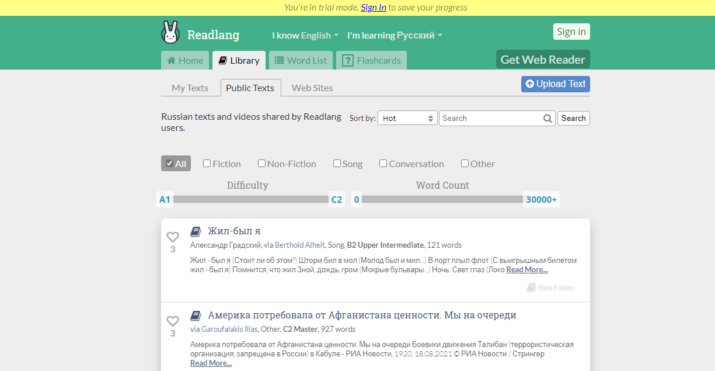
Task: Like the Америка потребовала article with heart icon
Action: click(x=172, y=321)
